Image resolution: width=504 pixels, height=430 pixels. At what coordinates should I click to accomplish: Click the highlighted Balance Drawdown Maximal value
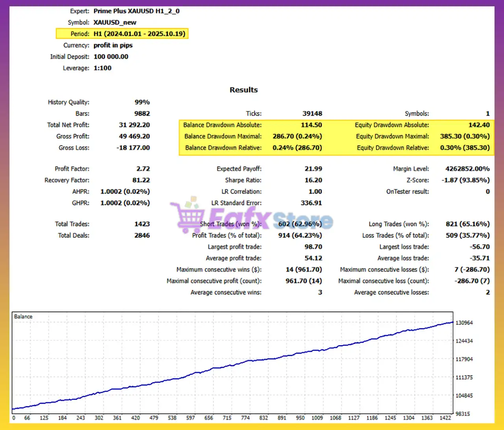(x=297, y=136)
